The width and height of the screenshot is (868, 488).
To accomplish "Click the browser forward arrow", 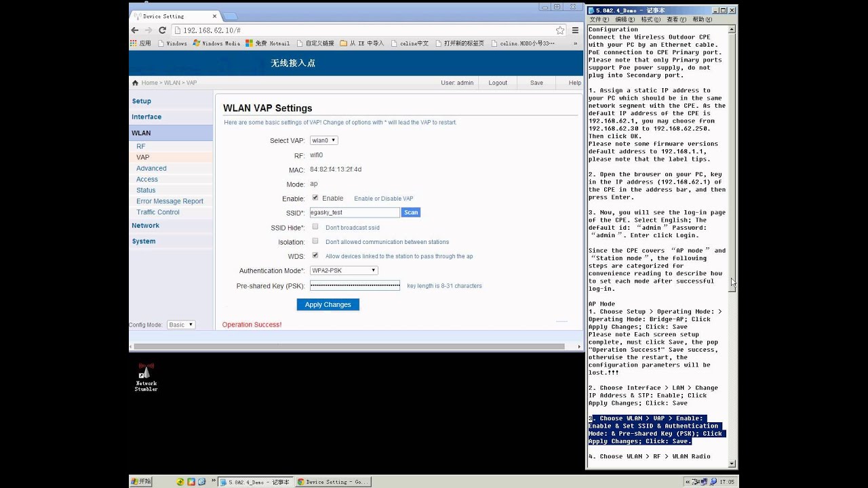I will (x=148, y=30).
